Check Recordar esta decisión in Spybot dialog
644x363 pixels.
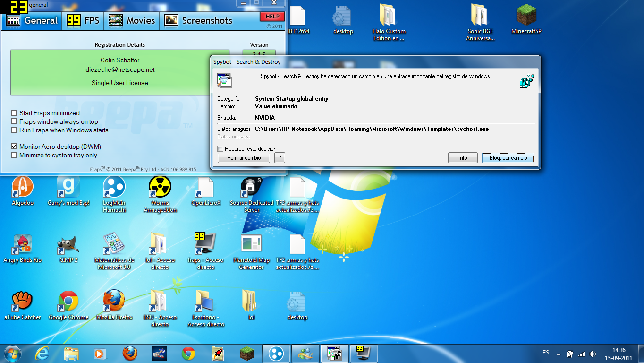[x=220, y=149]
